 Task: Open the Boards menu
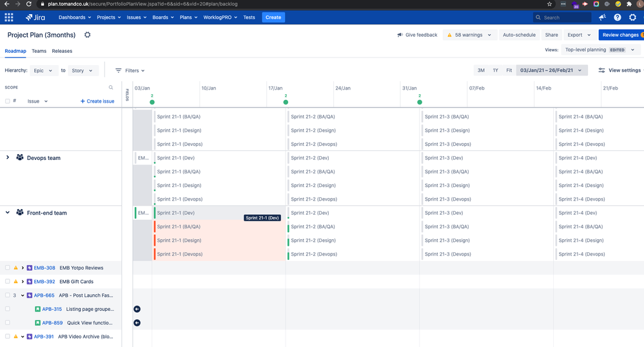163,17
